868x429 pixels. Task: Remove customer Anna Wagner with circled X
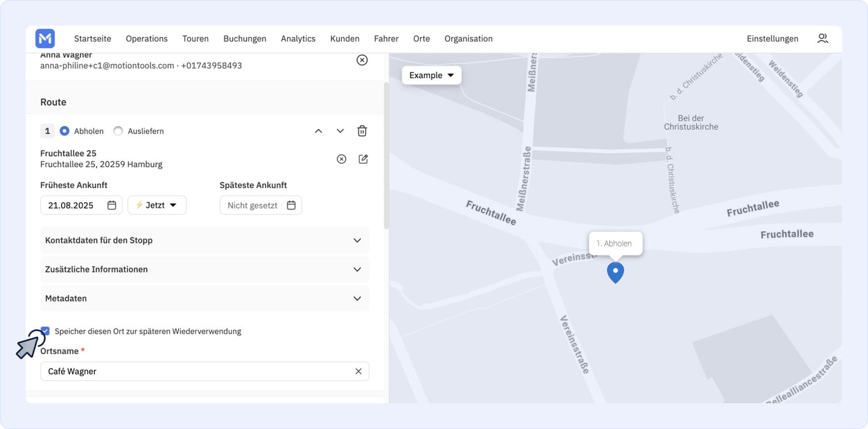pos(362,60)
